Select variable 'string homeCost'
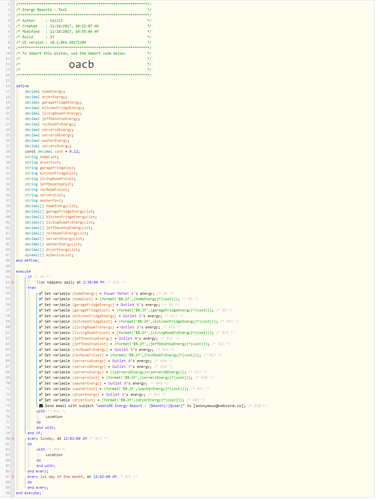This screenshot has width=377, height=500. coord(42,157)
